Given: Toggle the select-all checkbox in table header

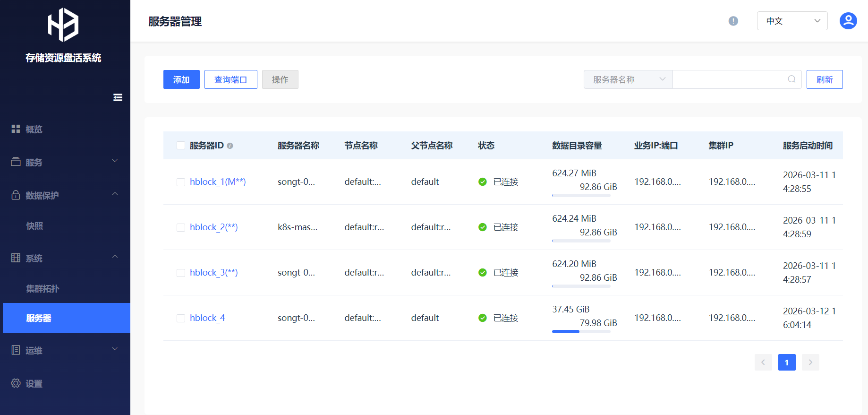Looking at the screenshot, I should [181, 146].
